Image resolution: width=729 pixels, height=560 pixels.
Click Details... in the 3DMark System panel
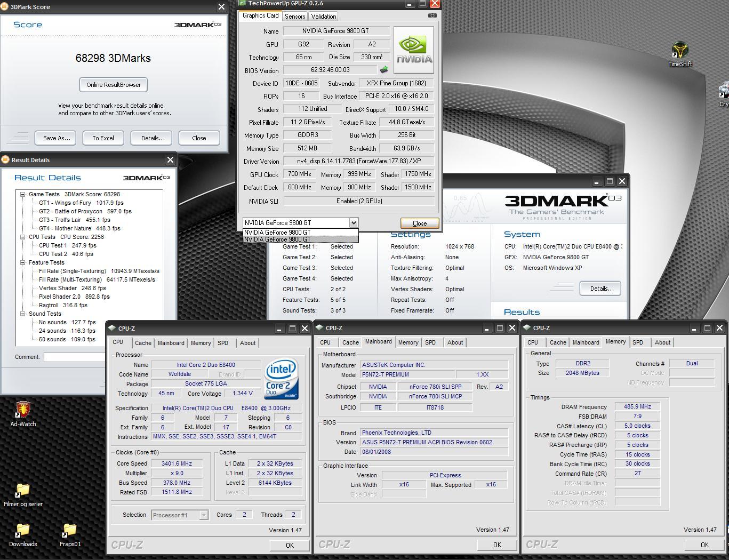click(x=602, y=289)
